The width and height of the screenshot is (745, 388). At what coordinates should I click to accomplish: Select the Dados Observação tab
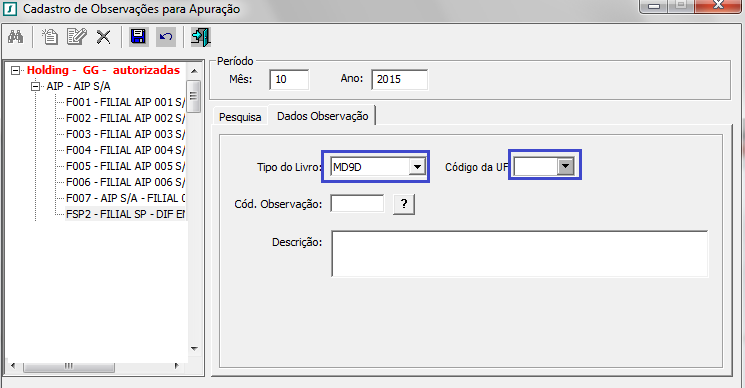coord(323,116)
